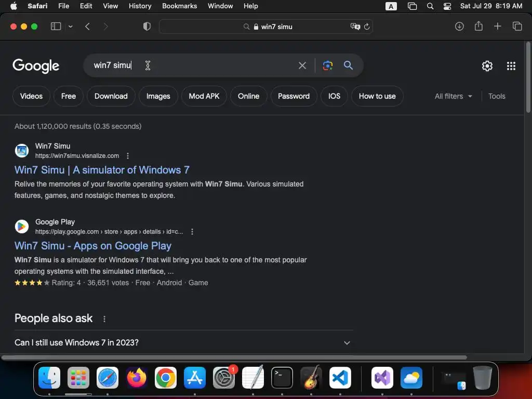Open Finder from the Dock
Image resolution: width=532 pixels, height=399 pixels.
coord(49,378)
